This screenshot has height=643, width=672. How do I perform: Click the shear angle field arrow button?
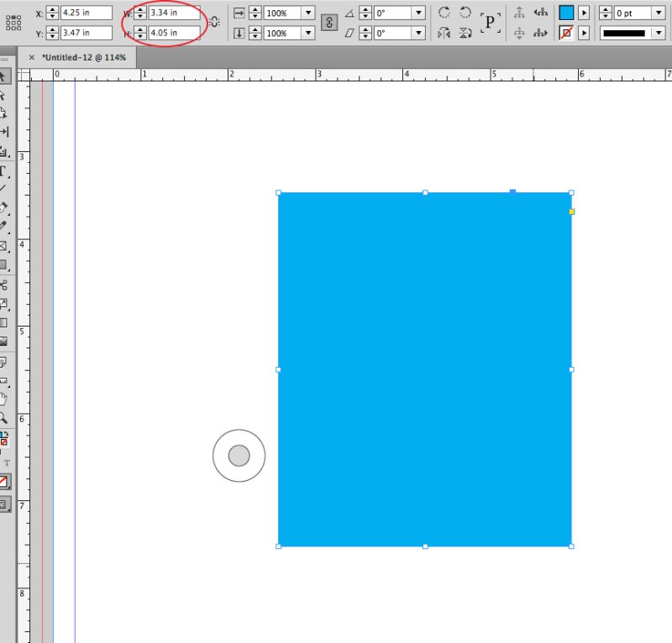click(365, 32)
